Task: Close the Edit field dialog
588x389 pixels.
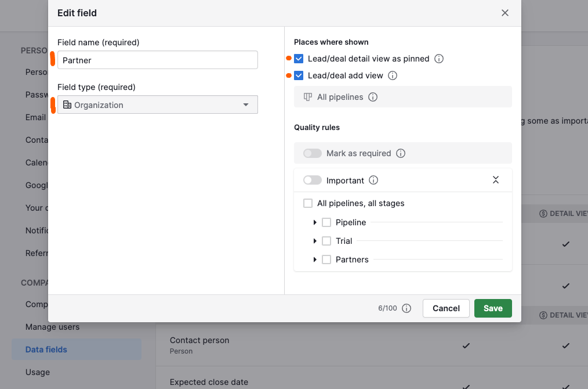Action: coord(505,13)
